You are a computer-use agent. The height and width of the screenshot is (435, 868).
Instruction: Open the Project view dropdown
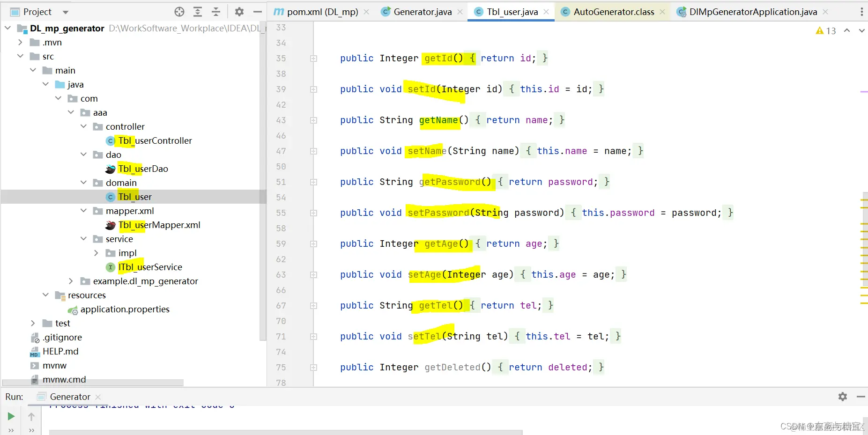click(x=66, y=12)
